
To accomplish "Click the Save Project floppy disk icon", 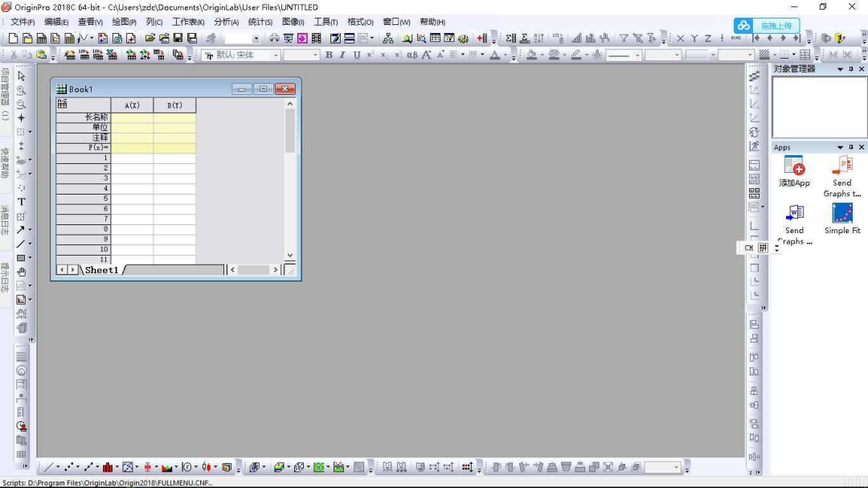I will 178,39.
